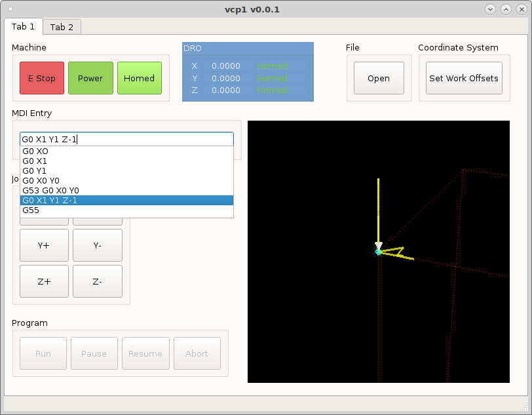Switch to Tab 2
The height and width of the screenshot is (415, 532).
pos(62,27)
